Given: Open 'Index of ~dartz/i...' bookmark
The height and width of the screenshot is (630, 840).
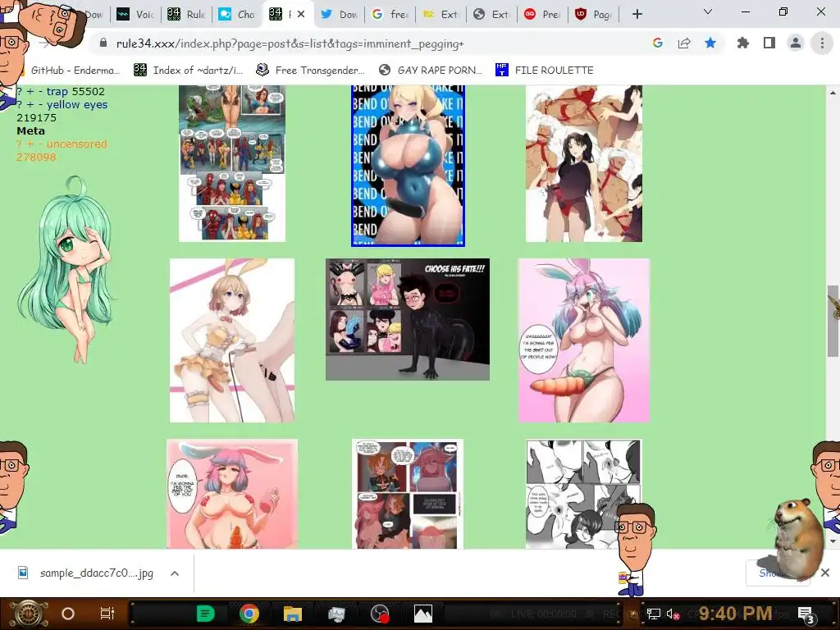Looking at the screenshot, I should coord(188,71).
